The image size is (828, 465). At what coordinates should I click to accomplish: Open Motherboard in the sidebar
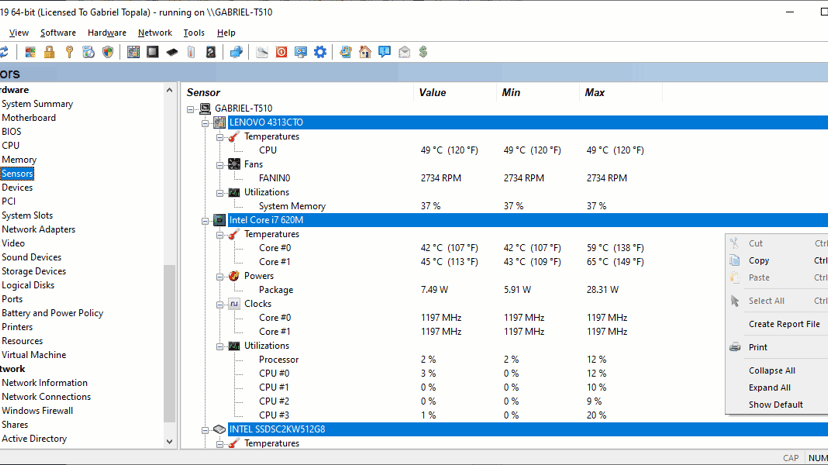(29, 118)
